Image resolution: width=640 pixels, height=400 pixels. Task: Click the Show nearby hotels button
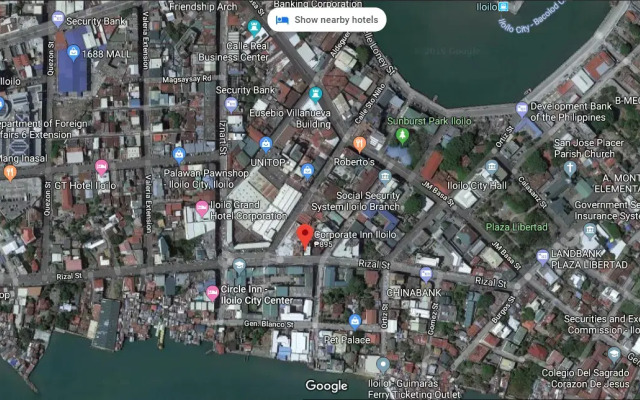coord(327,19)
